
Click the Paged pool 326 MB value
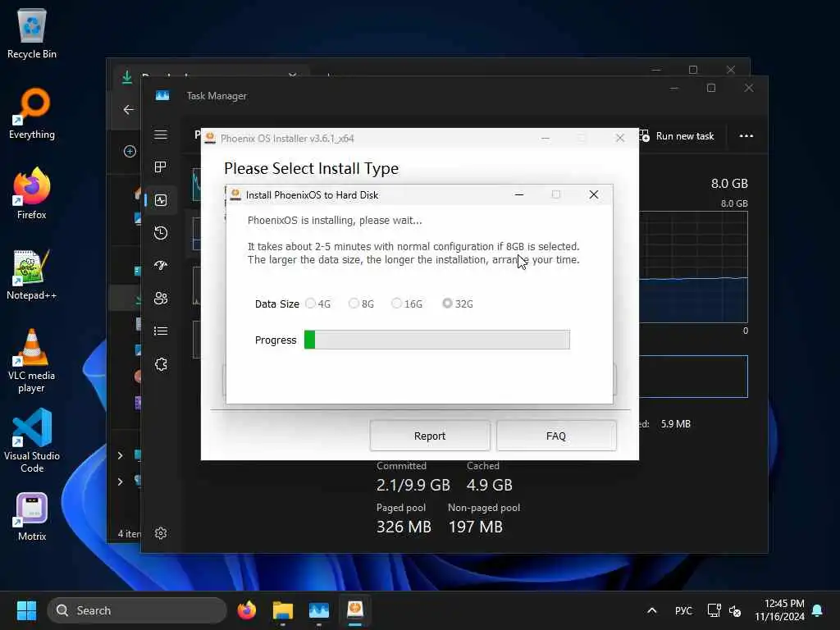tap(404, 527)
